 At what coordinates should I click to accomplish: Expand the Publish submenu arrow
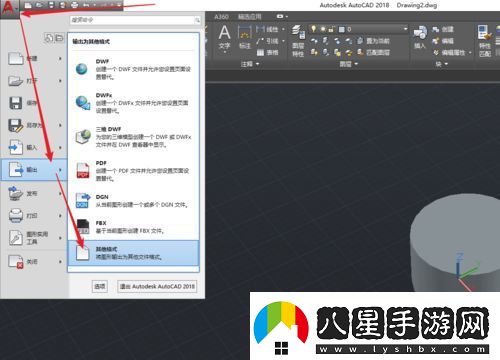tap(60, 193)
